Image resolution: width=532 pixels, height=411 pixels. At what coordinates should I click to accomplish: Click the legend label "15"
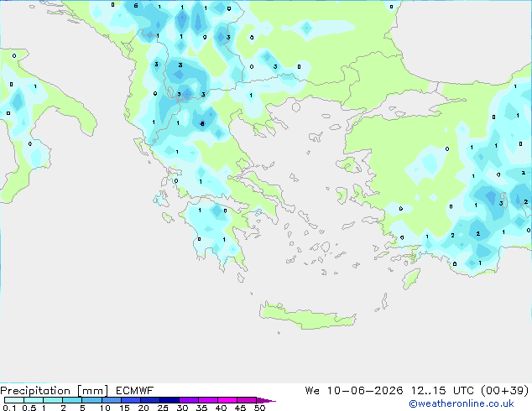124,408
